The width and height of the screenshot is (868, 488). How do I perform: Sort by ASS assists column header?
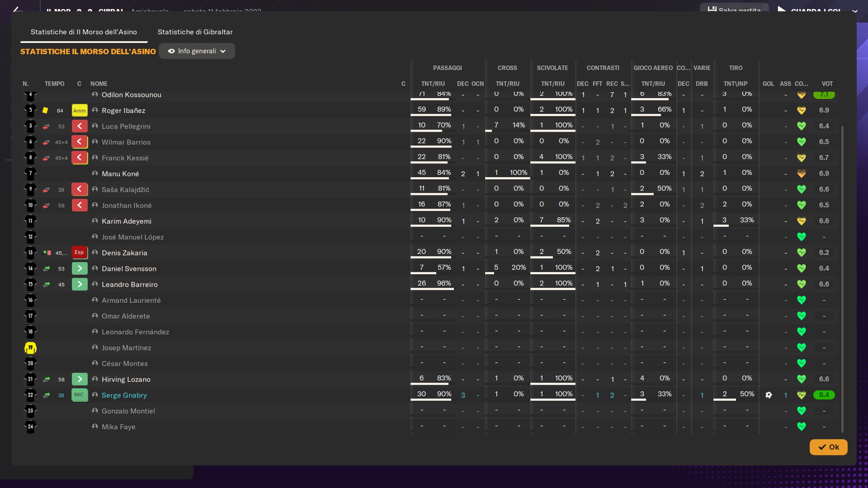785,84
